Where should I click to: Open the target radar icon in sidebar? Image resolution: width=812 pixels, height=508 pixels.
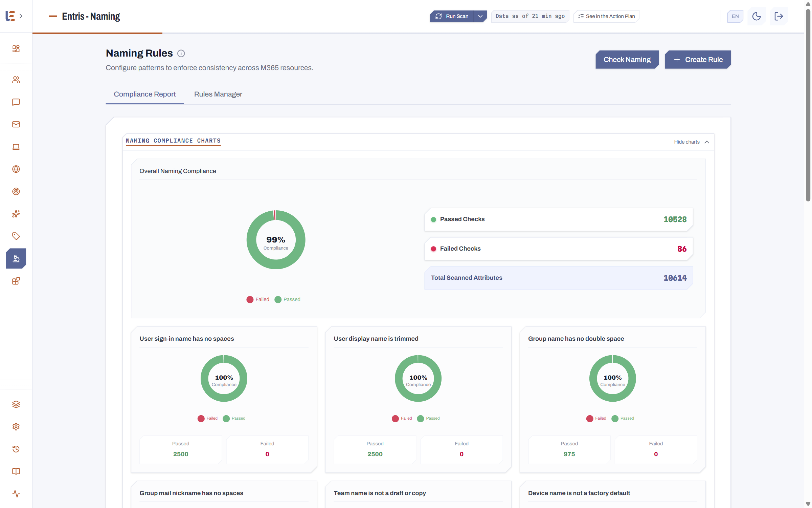[16, 191]
